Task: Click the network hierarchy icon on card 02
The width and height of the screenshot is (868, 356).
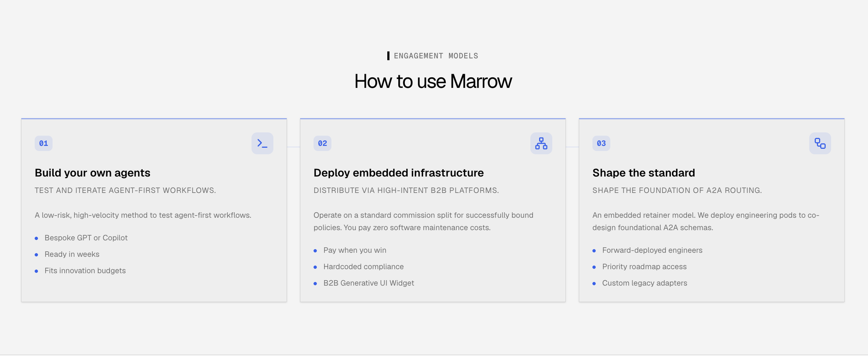Action: (541, 143)
